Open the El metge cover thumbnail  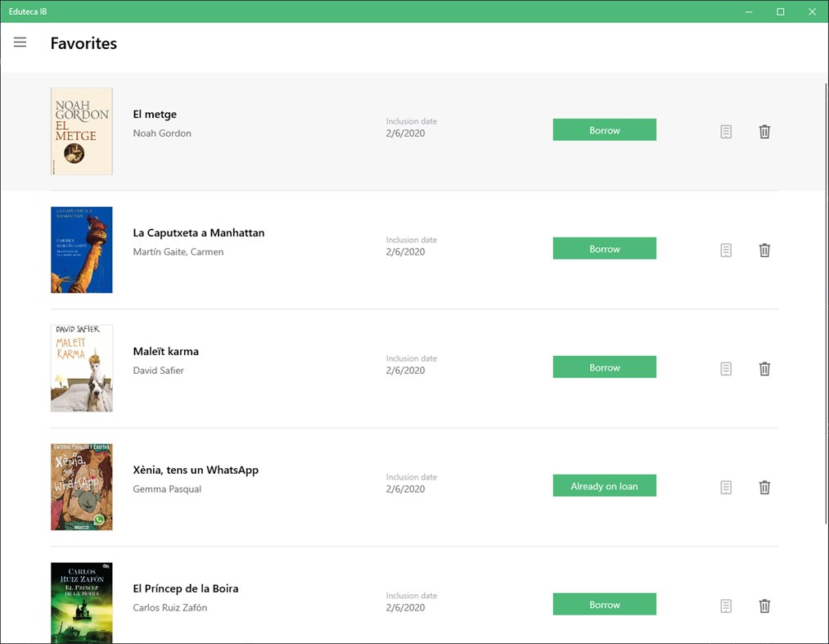point(81,131)
